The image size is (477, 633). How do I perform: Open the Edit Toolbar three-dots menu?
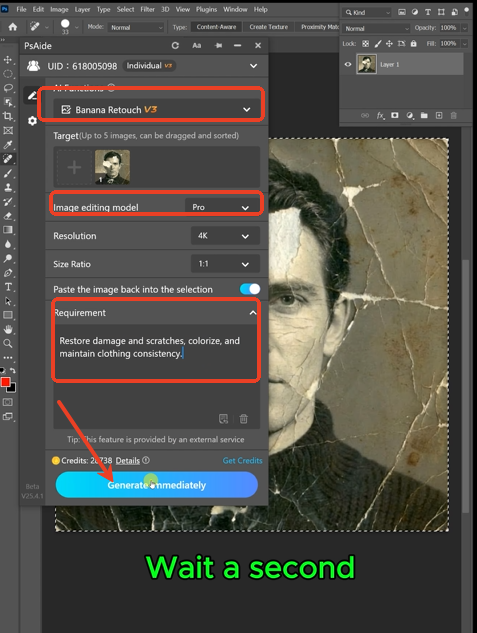pyautogui.click(x=8, y=357)
